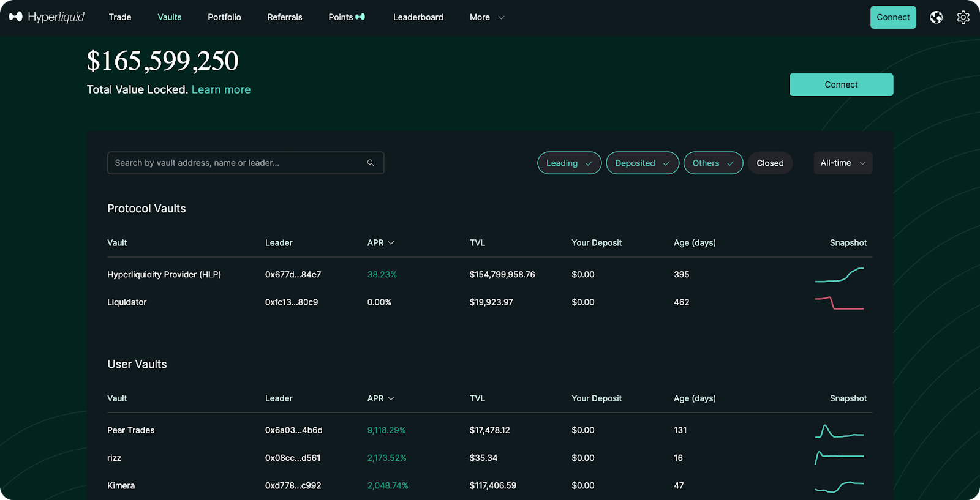This screenshot has height=500, width=980.
Task: Click the 2,173.52% APR value
Action: coord(387,458)
